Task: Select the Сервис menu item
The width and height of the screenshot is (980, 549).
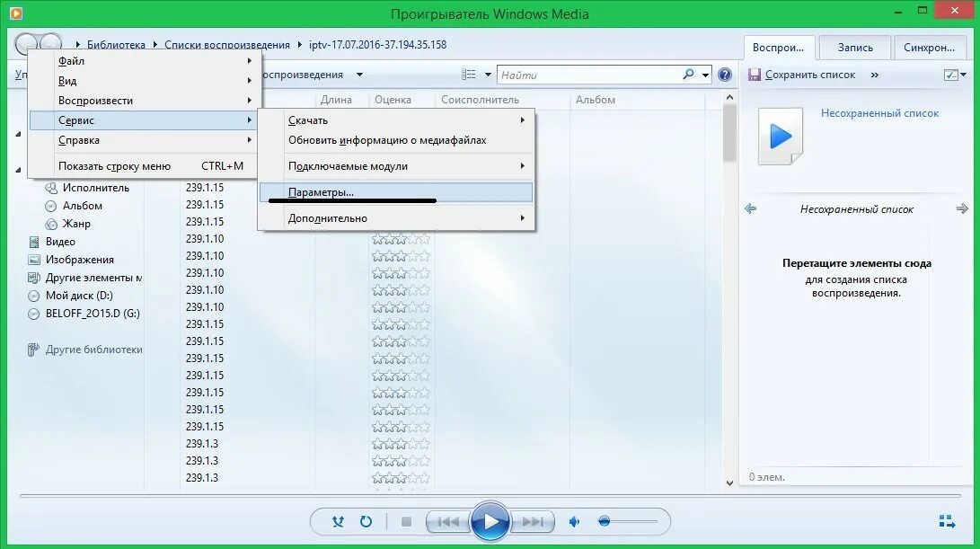Action: coord(145,120)
